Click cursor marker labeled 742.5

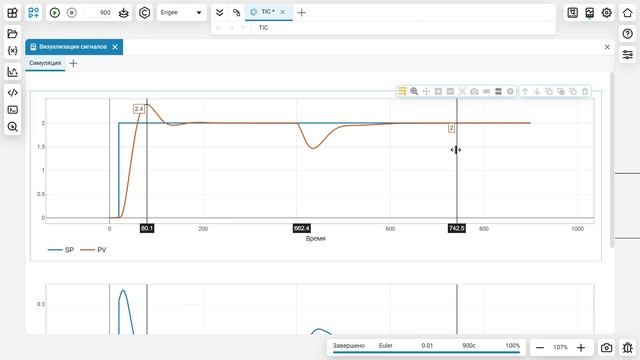click(457, 228)
